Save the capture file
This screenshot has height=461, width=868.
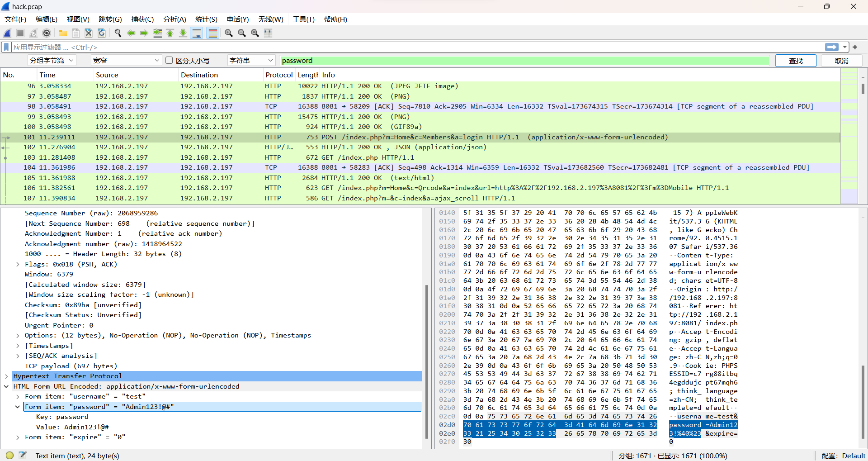[x=76, y=33]
